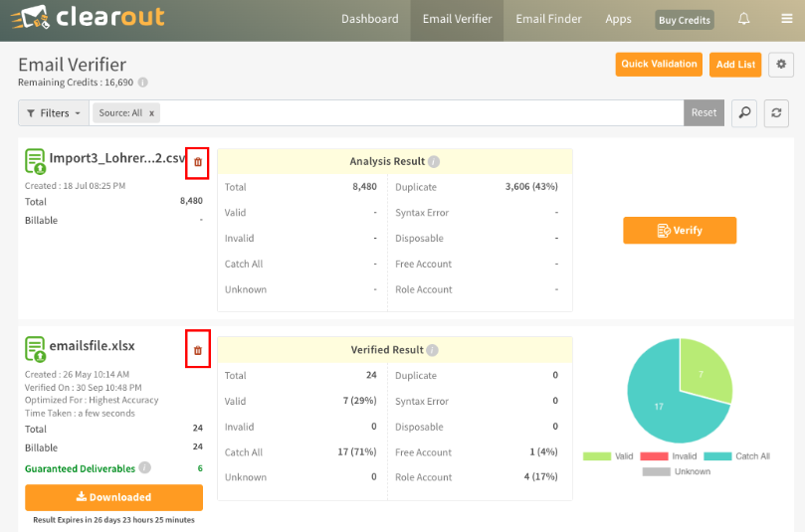Delete the emailsfile.xlsx list
The width and height of the screenshot is (805, 532).
[198, 350]
